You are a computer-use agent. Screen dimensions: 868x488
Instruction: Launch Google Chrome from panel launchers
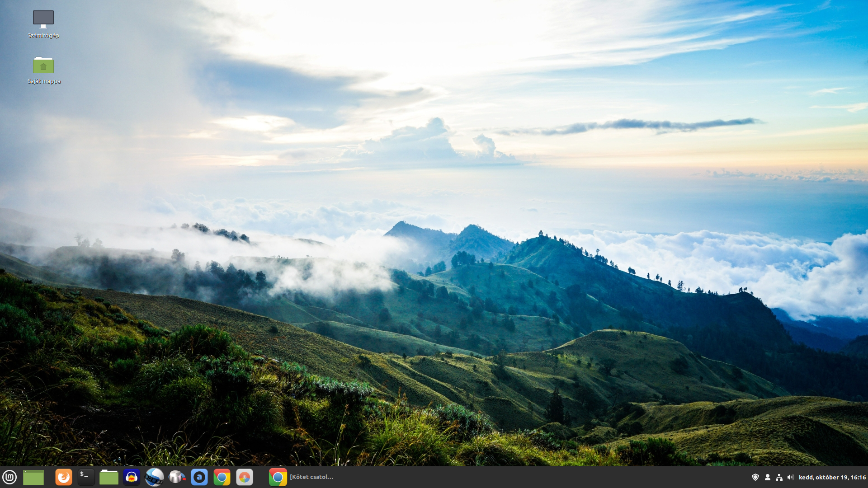[222, 477]
